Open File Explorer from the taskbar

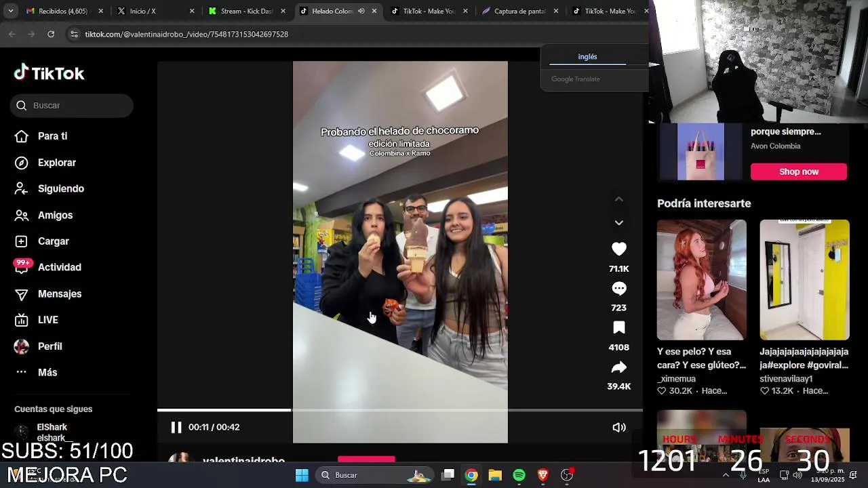point(495,475)
